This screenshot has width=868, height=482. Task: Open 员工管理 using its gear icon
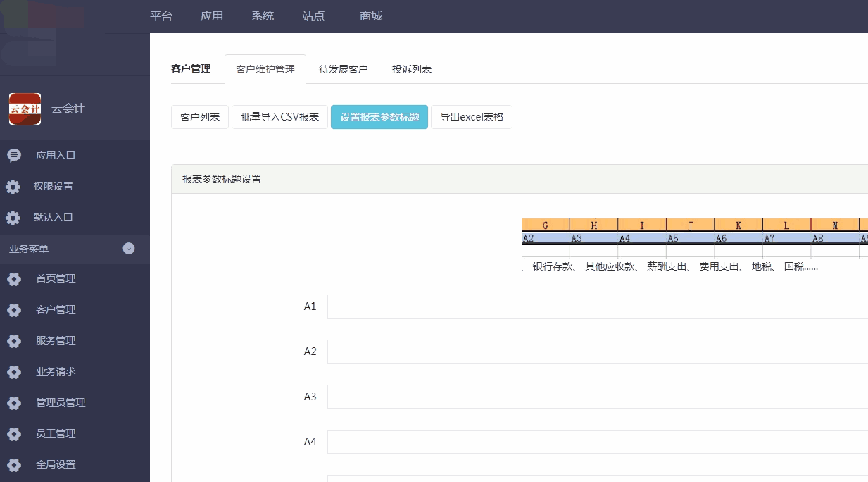click(x=15, y=433)
